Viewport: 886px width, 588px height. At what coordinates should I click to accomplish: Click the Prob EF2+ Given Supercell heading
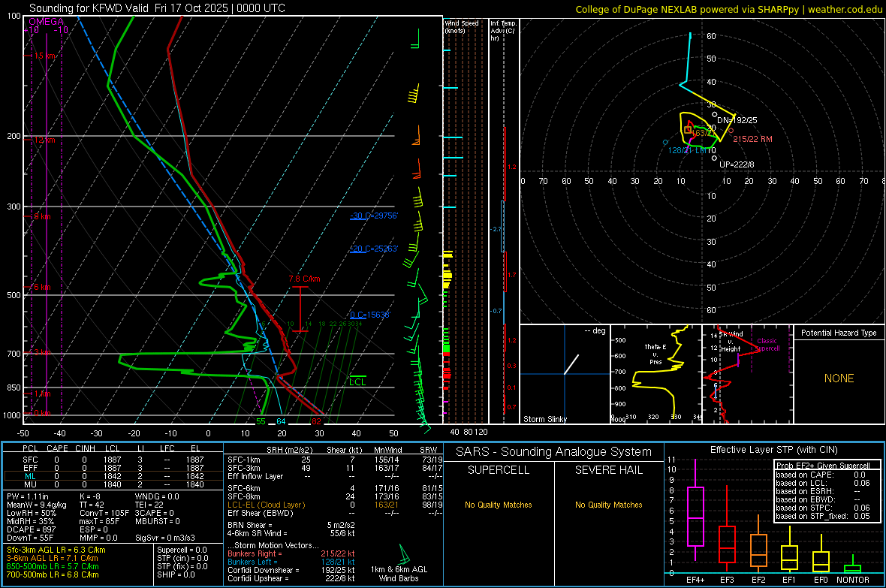(x=823, y=466)
